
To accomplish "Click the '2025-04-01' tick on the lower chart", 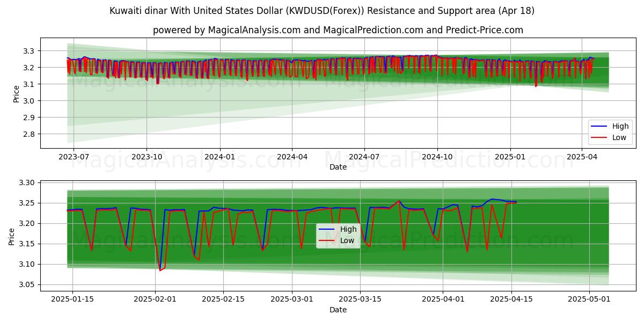I will (443, 299).
